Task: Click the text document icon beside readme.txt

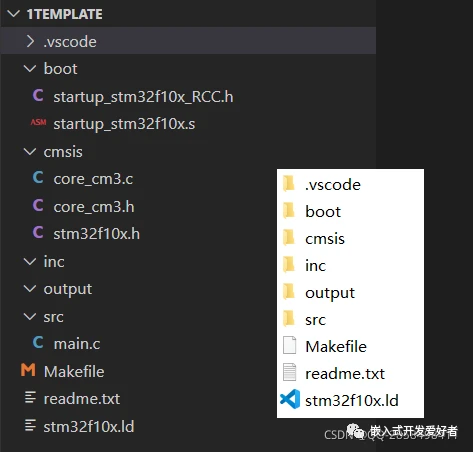Action: (289, 372)
